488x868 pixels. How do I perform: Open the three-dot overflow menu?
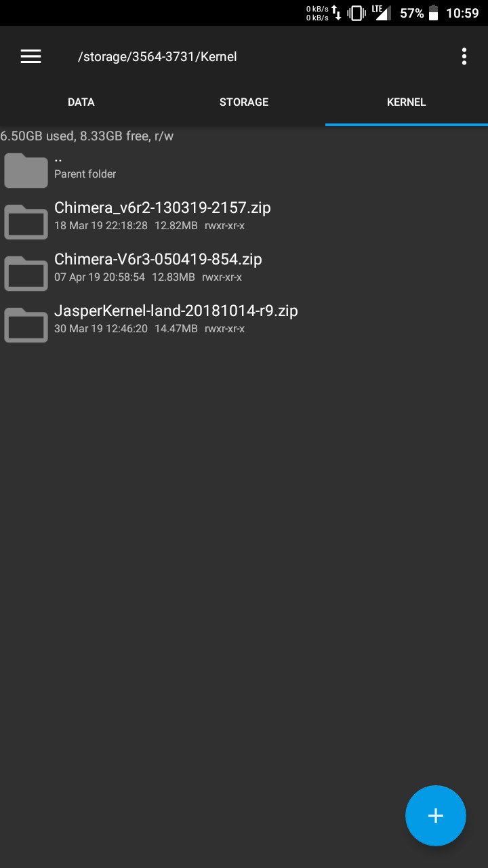464,57
